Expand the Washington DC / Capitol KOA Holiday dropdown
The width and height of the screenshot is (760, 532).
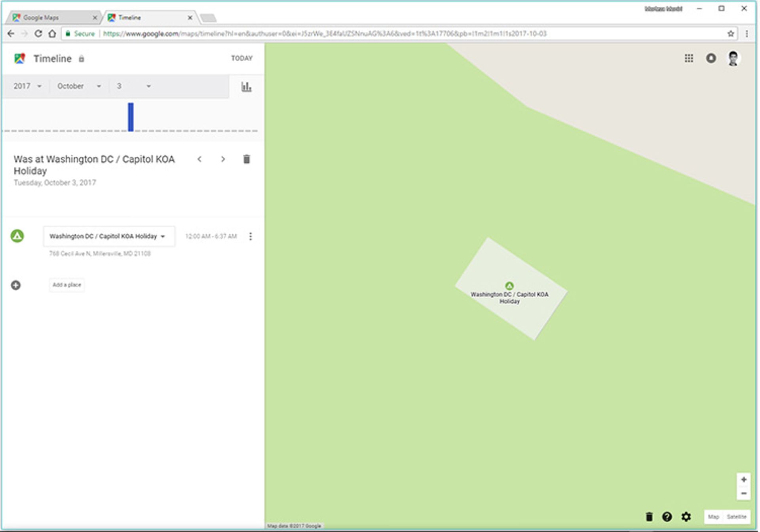tap(109, 236)
